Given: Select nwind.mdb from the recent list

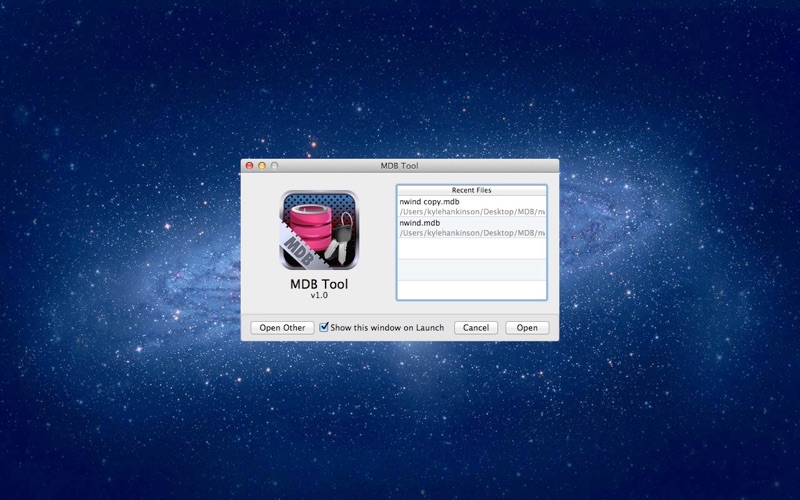Looking at the screenshot, I should coord(418,223).
